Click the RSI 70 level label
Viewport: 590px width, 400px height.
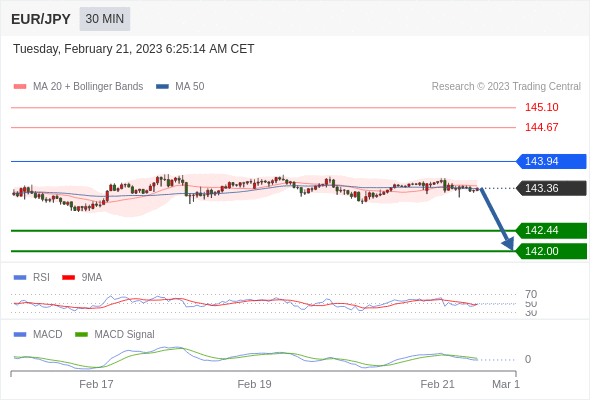(x=531, y=294)
